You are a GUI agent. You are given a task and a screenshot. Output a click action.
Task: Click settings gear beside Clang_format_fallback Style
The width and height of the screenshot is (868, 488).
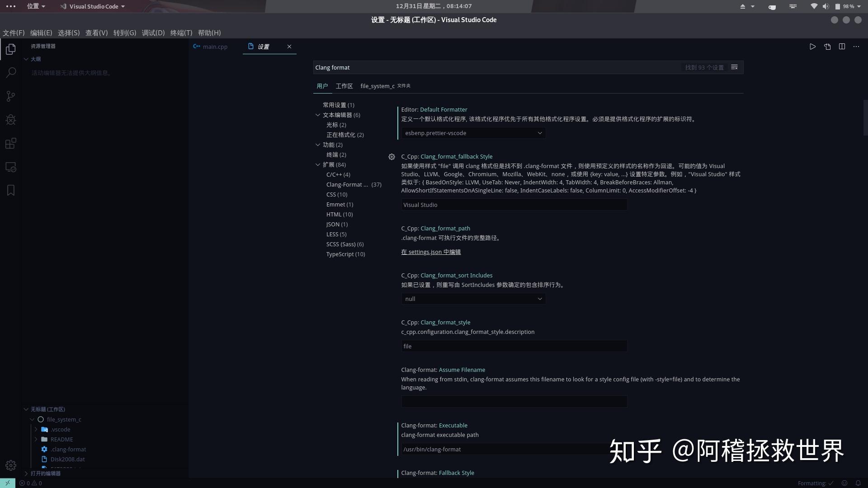click(x=392, y=157)
